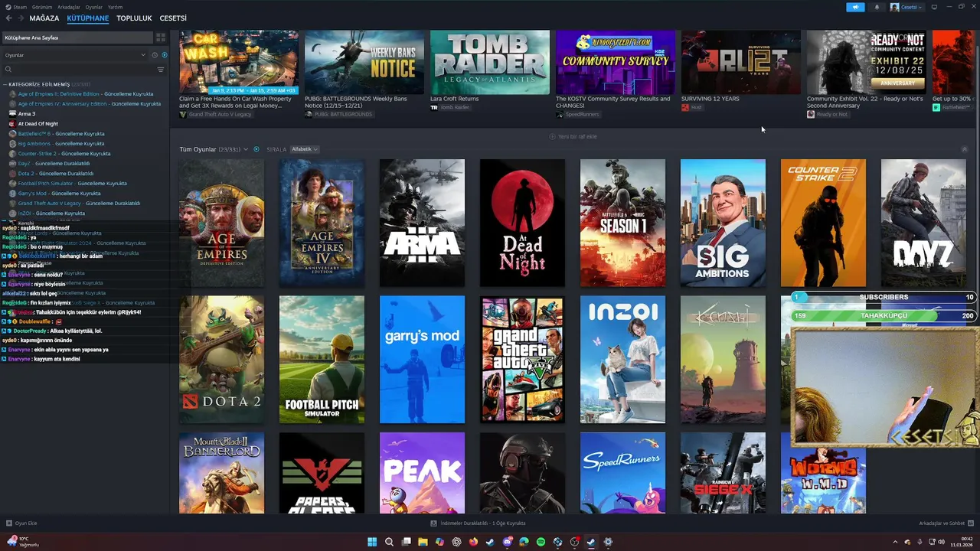
Task: Open Counter-Strike 2 game cover
Action: (x=823, y=223)
